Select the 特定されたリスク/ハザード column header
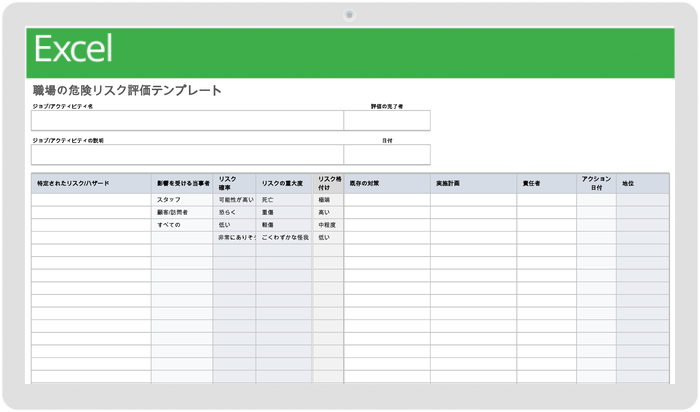The height and width of the screenshot is (412, 700). 91,183
